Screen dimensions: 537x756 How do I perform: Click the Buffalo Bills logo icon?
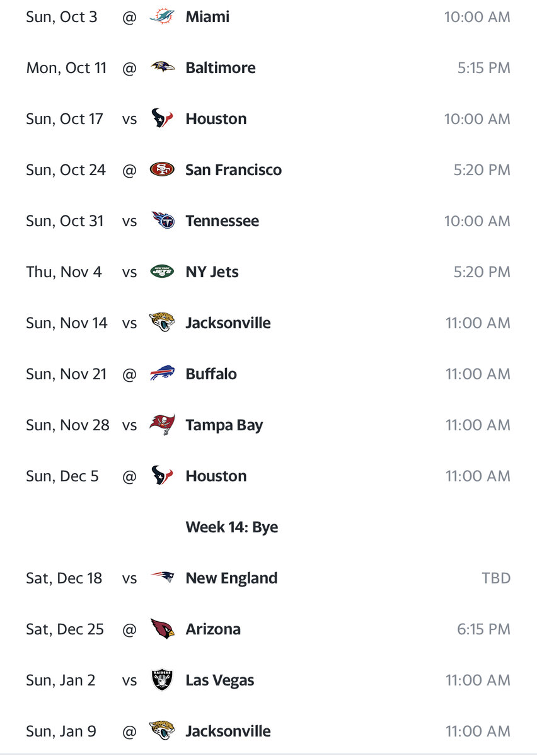pos(162,374)
